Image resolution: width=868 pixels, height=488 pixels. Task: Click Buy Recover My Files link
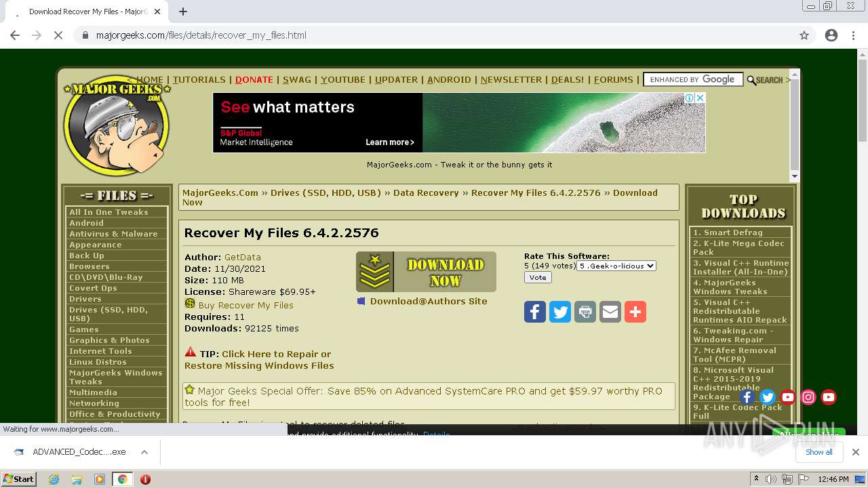pos(245,305)
